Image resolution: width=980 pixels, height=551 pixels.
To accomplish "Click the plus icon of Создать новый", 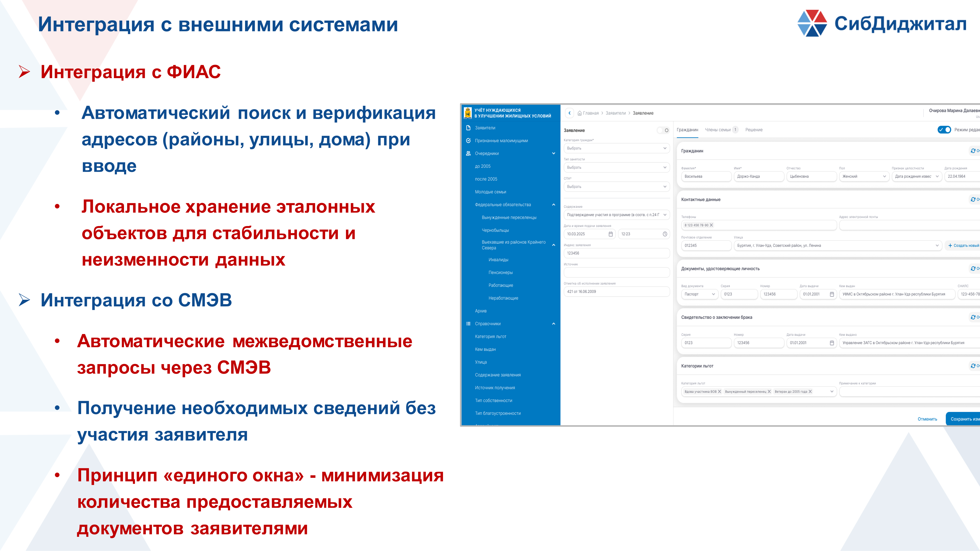I will [950, 246].
